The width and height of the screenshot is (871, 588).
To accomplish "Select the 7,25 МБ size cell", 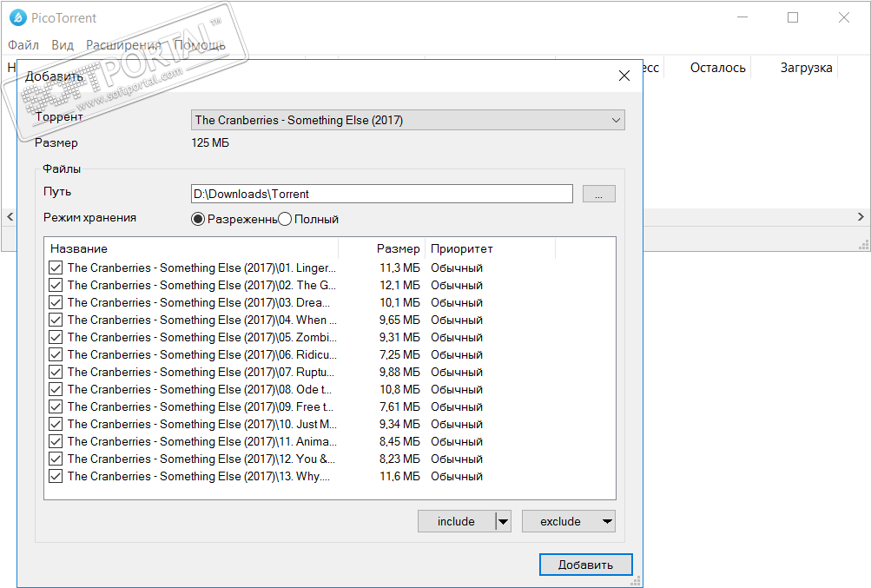I will pos(400,354).
